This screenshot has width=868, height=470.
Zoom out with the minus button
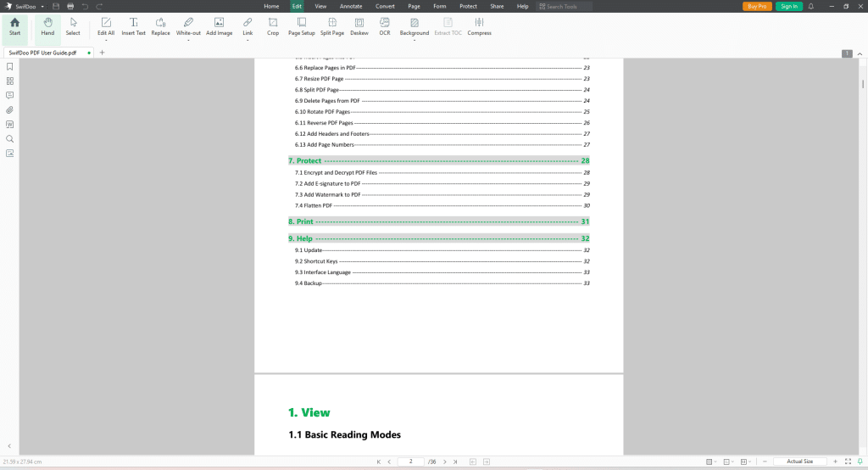(765, 462)
